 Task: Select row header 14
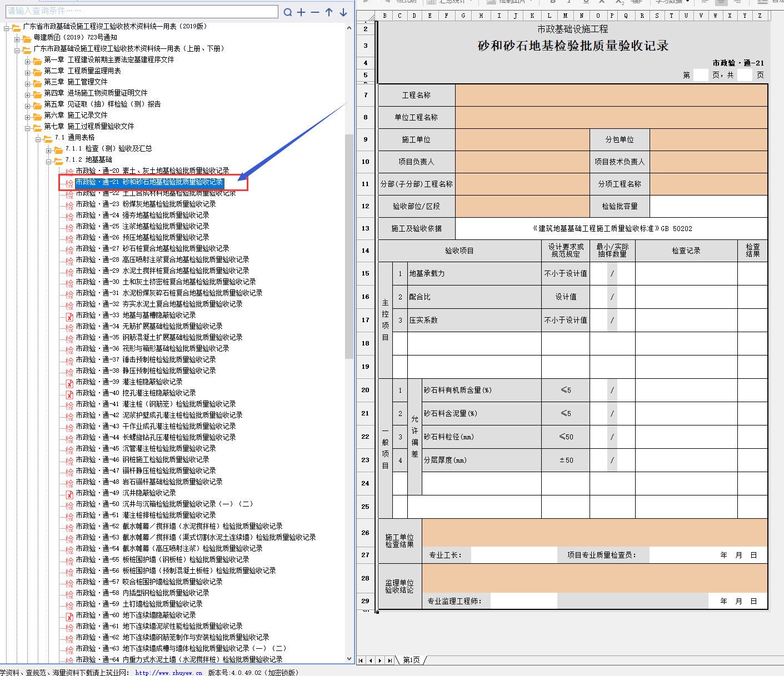366,251
